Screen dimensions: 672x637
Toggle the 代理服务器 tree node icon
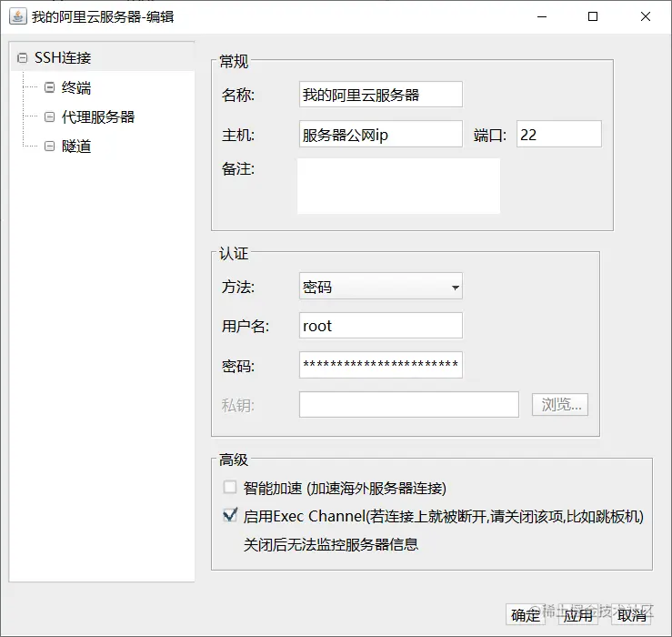click(50, 116)
